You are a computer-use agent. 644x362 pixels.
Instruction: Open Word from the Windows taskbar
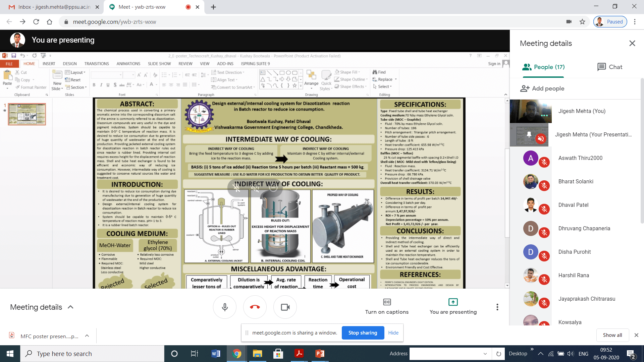pos(216,354)
